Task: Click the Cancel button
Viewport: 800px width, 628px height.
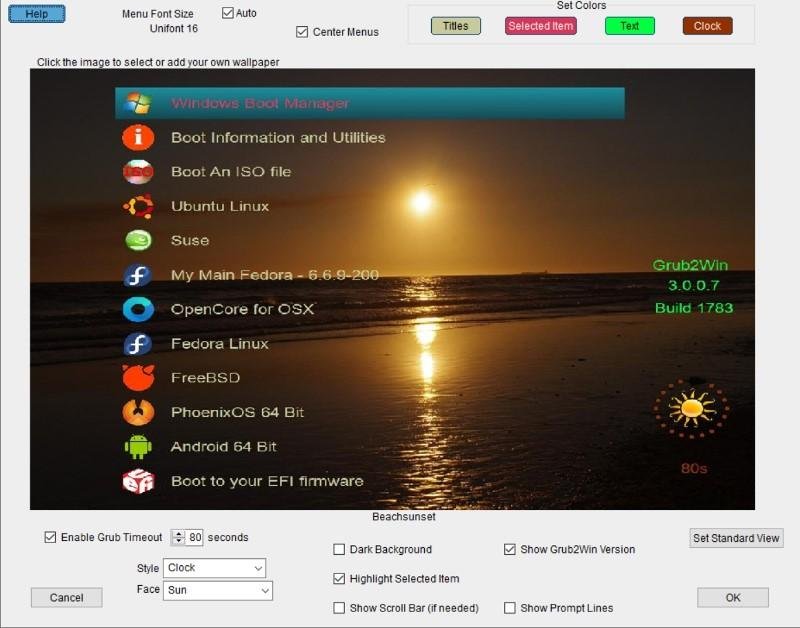Action: (66, 597)
